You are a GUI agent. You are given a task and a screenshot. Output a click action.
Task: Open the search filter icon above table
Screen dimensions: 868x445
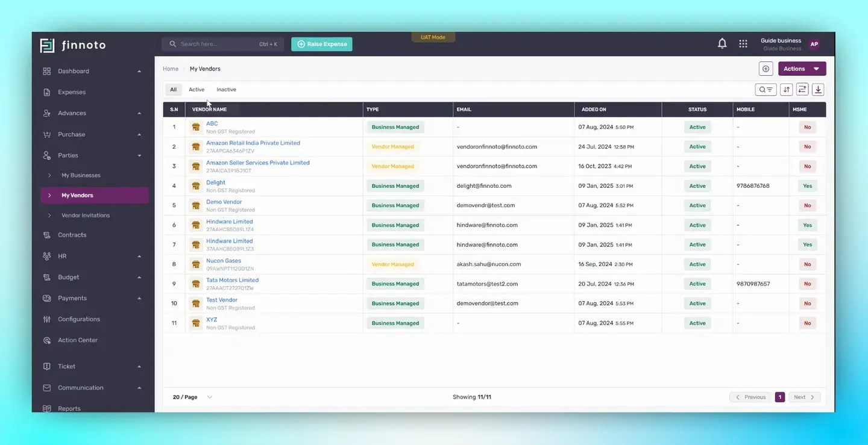point(766,90)
